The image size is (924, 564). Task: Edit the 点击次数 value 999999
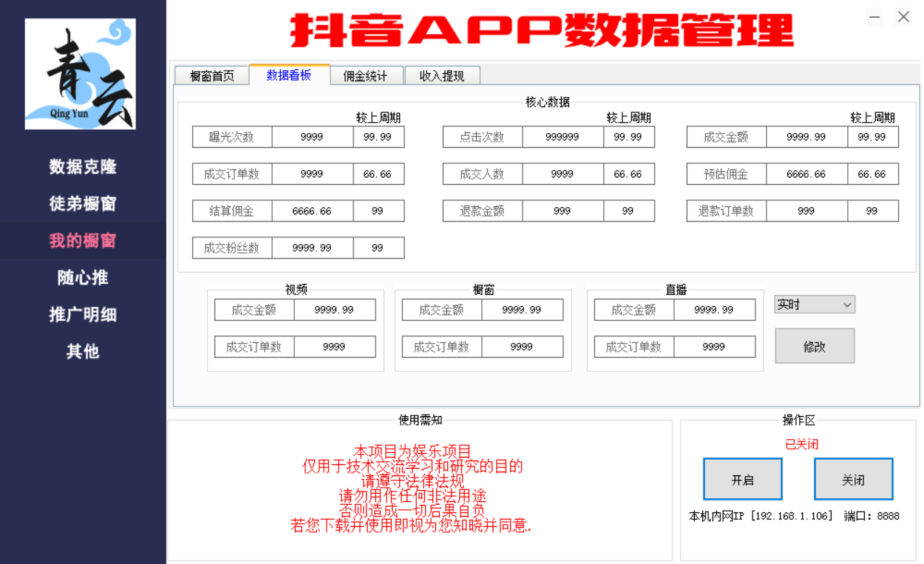pyautogui.click(x=563, y=137)
